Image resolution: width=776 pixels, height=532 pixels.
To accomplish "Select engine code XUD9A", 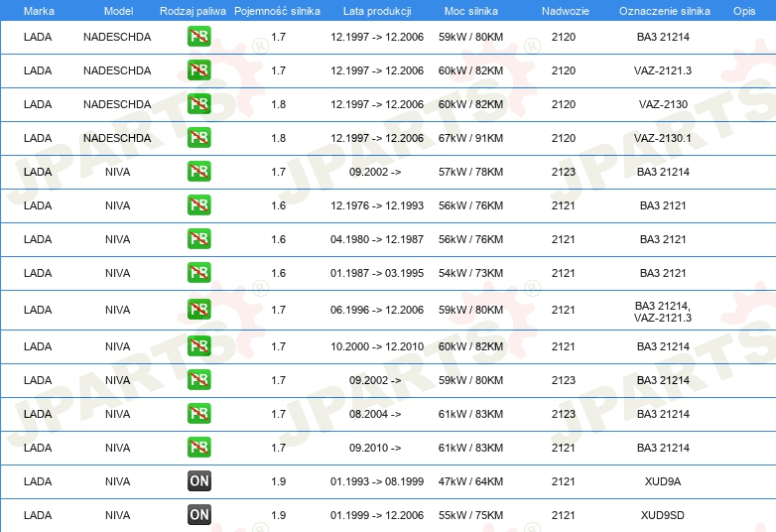I will 663,481.
